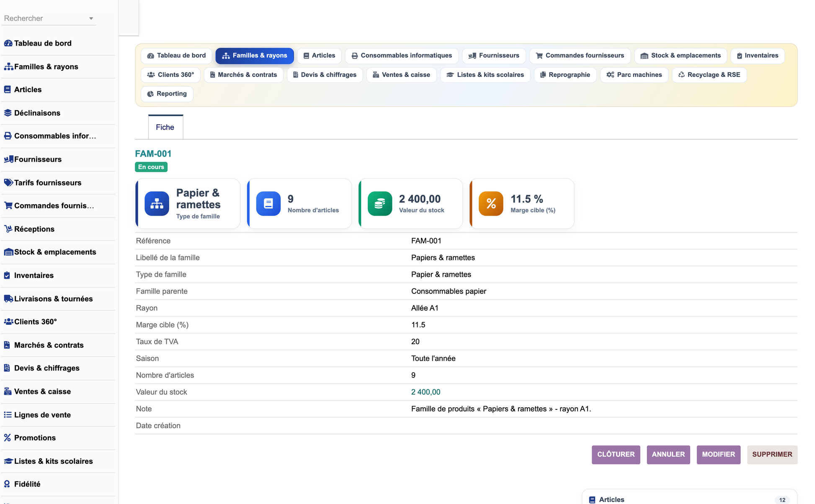Image resolution: width=815 pixels, height=504 pixels.
Task: Click the ANNULER button
Action: [668, 455]
